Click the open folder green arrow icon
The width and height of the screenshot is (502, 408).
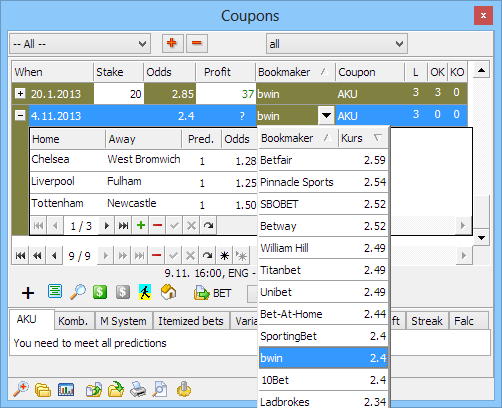116,390
